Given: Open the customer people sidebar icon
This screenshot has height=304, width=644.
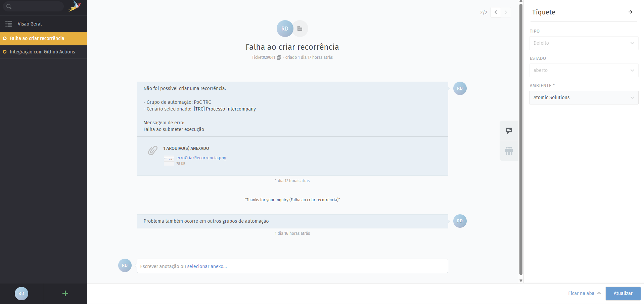Looking at the screenshot, I should pyautogui.click(x=509, y=151).
